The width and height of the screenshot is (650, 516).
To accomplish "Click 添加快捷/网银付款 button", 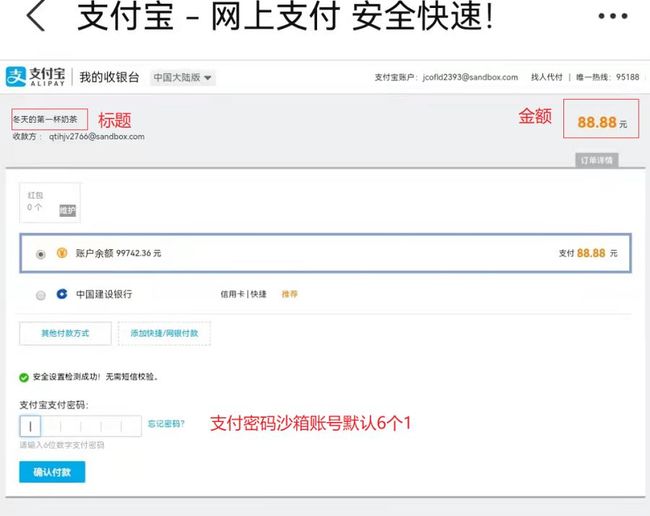I will 164,333.
